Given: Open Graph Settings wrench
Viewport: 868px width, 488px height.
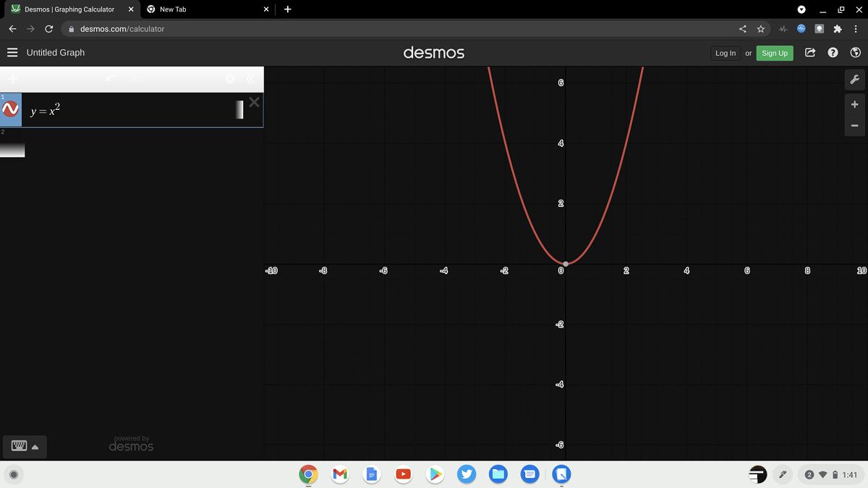Looking at the screenshot, I should (x=854, y=80).
